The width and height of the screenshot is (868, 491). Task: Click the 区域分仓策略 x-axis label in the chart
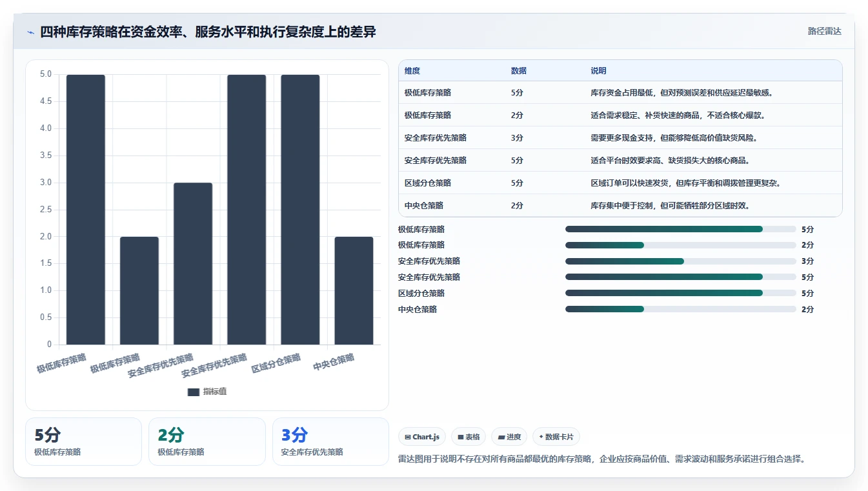tap(276, 363)
